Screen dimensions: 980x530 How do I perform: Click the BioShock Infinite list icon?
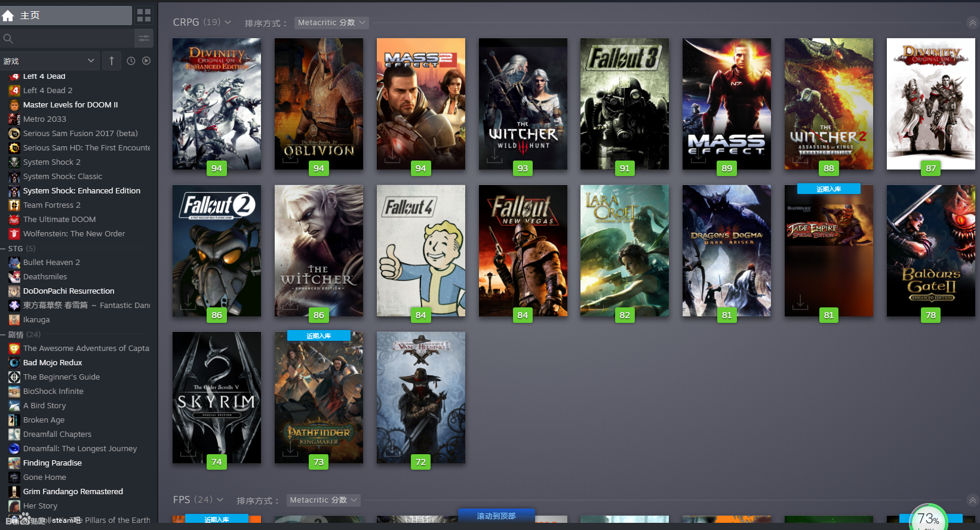click(x=14, y=391)
